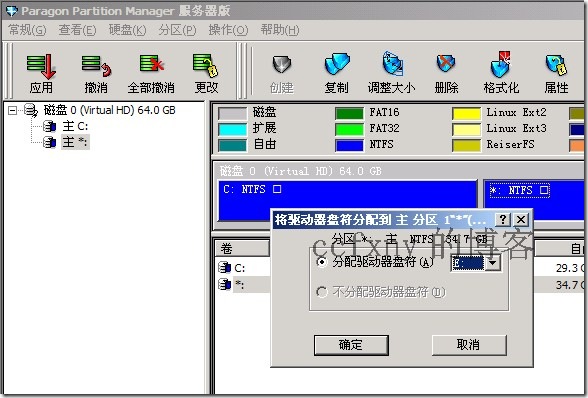Open the Operations (操作) menu
588x398 pixels.
pyautogui.click(x=228, y=30)
